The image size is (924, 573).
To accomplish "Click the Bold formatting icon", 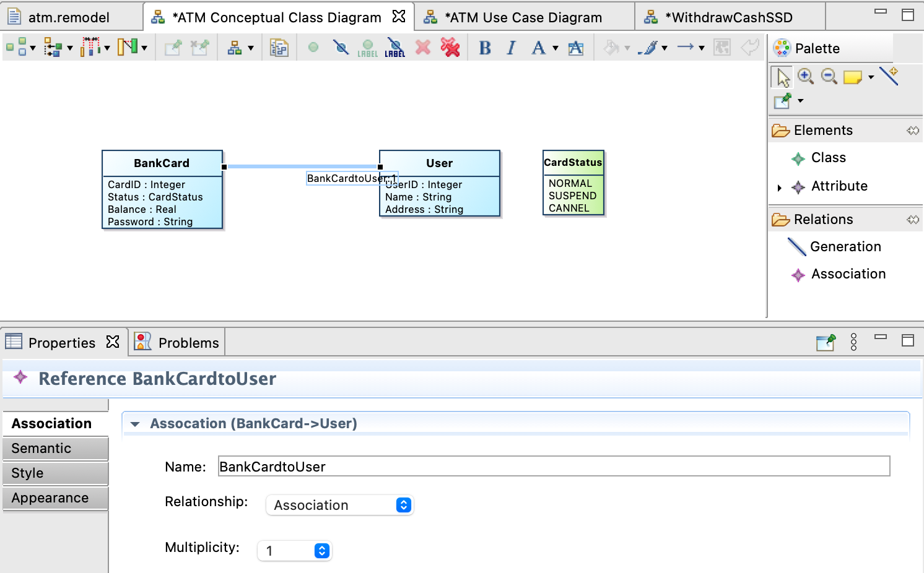I will pyautogui.click(x=485, y=48).
